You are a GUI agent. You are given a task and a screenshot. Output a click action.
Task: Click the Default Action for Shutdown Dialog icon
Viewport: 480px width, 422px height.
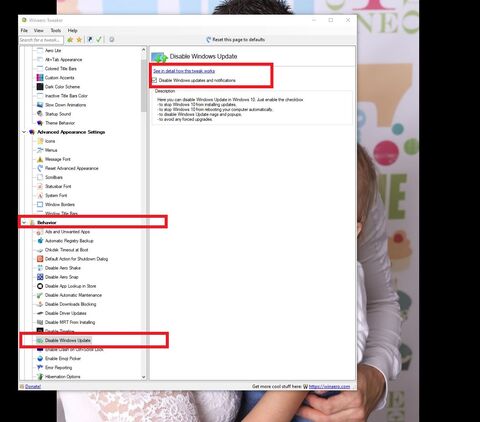pos(40,259)
